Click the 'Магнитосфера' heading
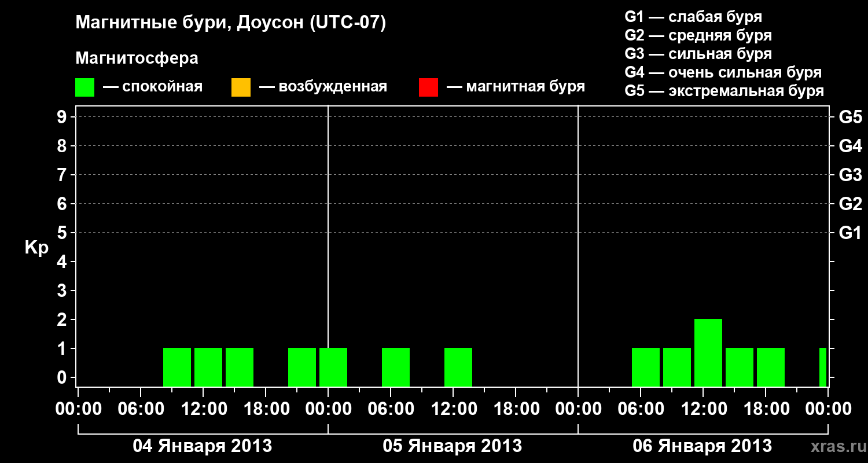This screenshot has width=868, height=463. (137, 58)
